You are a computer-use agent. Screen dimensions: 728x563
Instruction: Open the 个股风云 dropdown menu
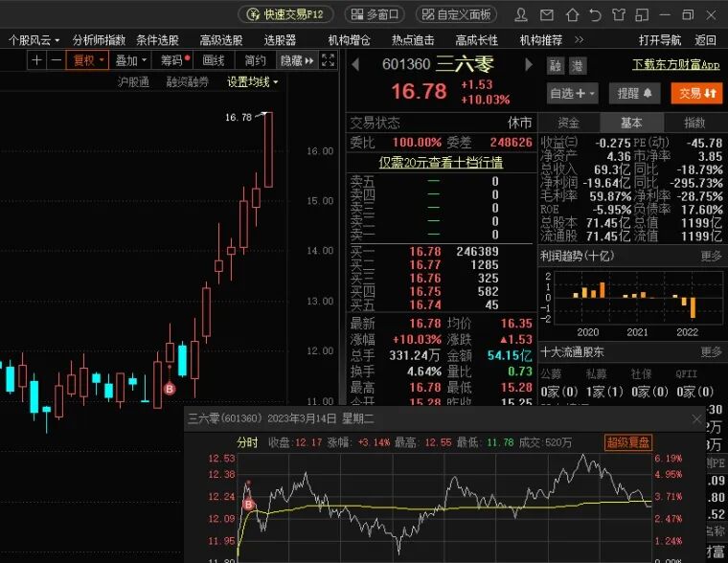point(34,40)
